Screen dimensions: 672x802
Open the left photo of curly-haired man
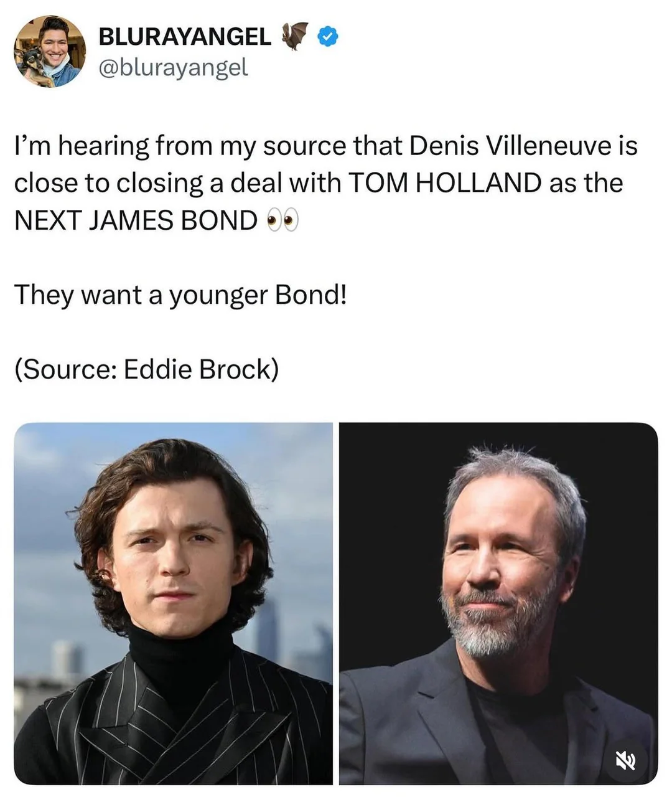point(173,603)
